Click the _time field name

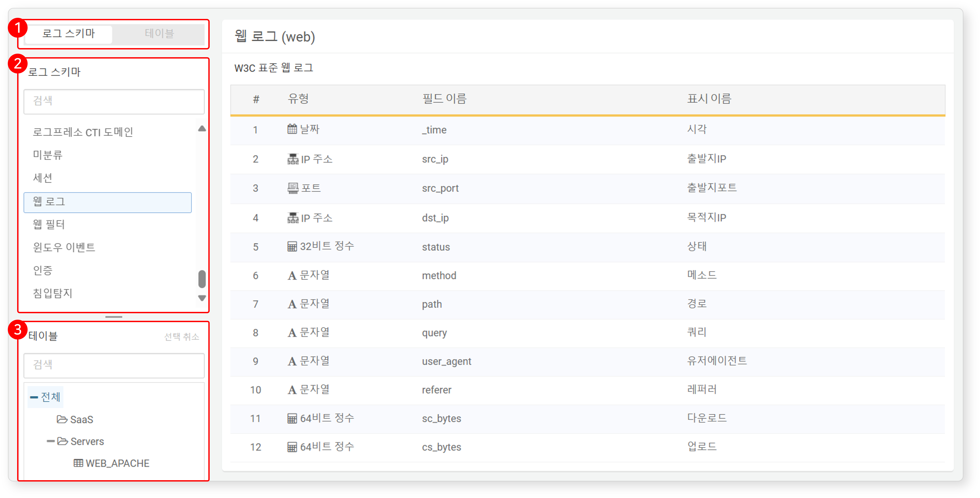click(x=434, y=130)
